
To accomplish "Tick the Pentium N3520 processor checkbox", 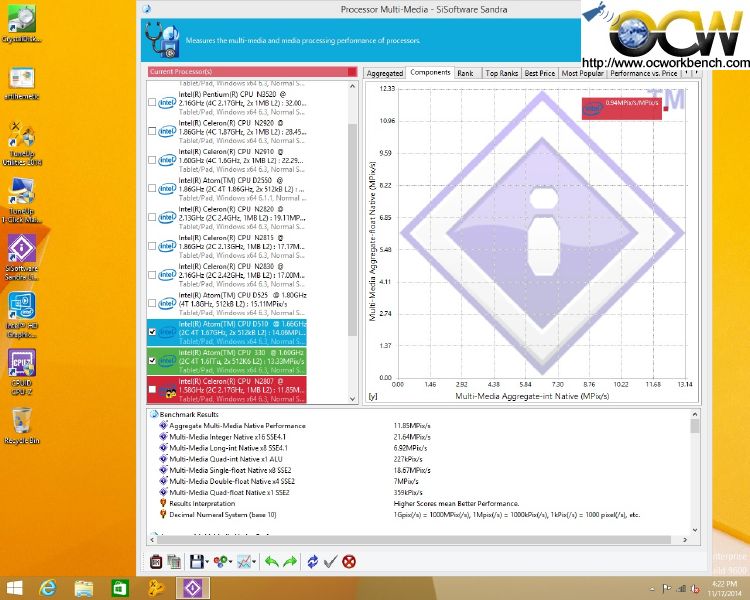I will point(152,102).
